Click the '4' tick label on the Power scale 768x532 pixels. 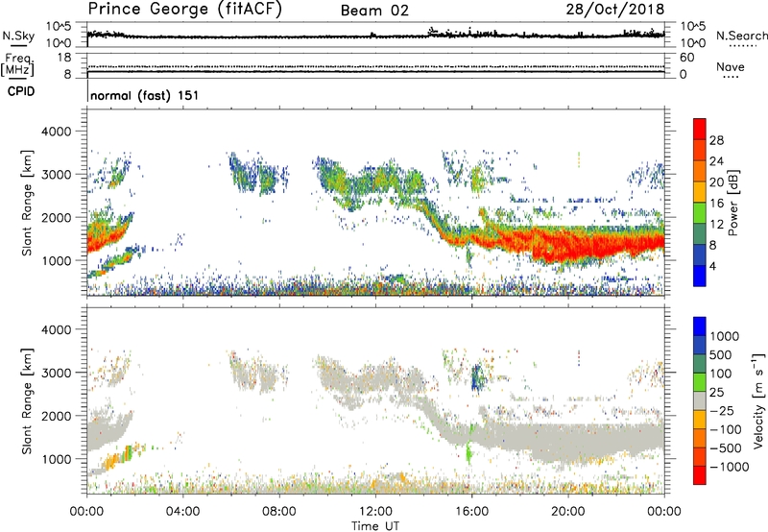(712, 266)
